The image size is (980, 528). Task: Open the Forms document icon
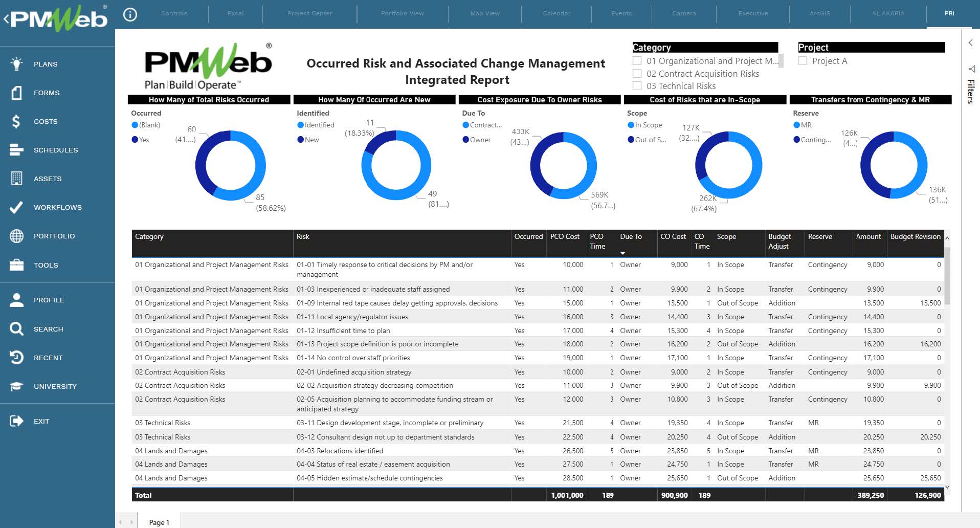click(16, 93)
